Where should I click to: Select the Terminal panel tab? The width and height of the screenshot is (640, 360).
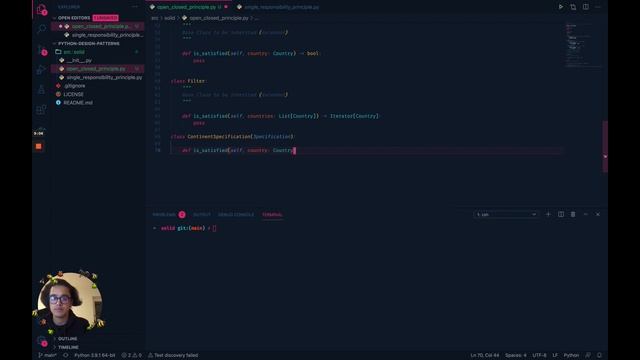pyautogui.click(x=272, y=215)
